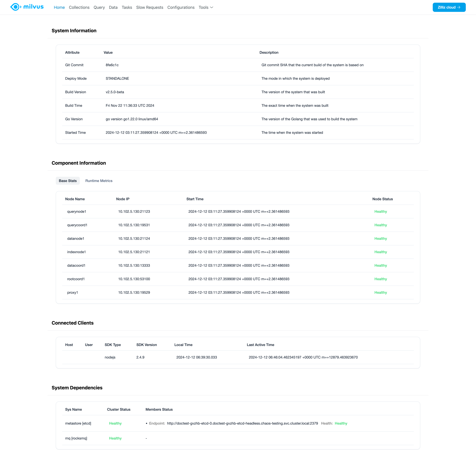
Task: Open the Slow Requests page
Action: click(150, 7)
